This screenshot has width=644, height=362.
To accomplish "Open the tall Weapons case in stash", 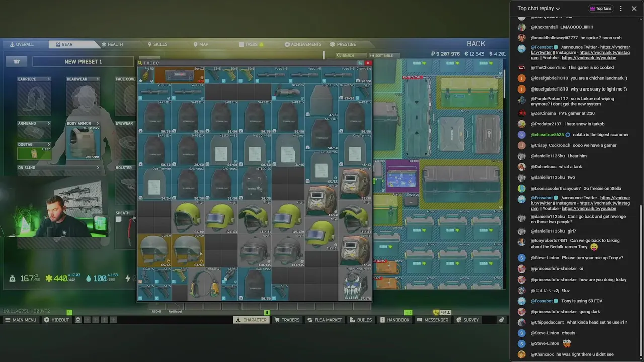I will pos(419,117).
